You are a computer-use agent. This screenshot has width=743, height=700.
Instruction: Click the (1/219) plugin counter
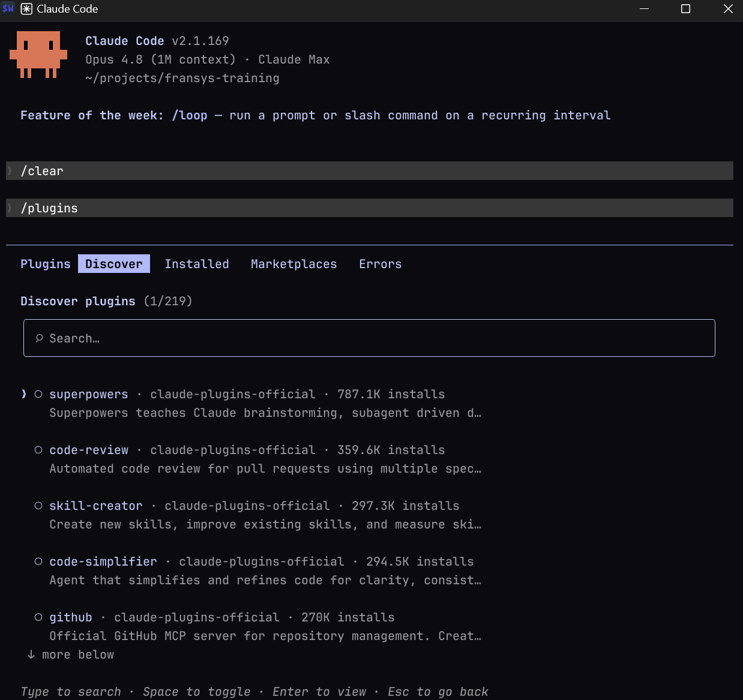coord(168,301)
